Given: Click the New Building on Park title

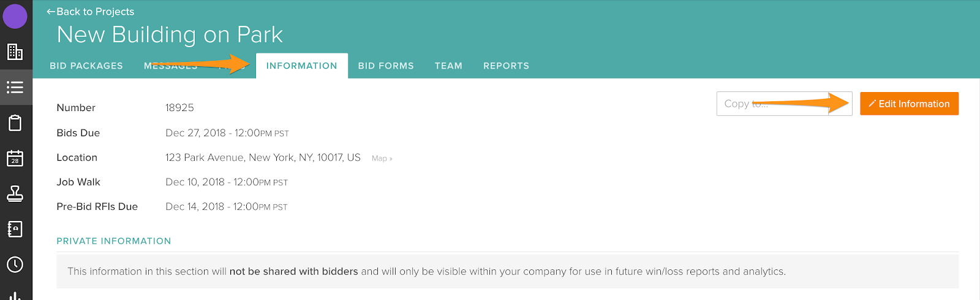Looking at the screenshot, I should tap(170, 35).
